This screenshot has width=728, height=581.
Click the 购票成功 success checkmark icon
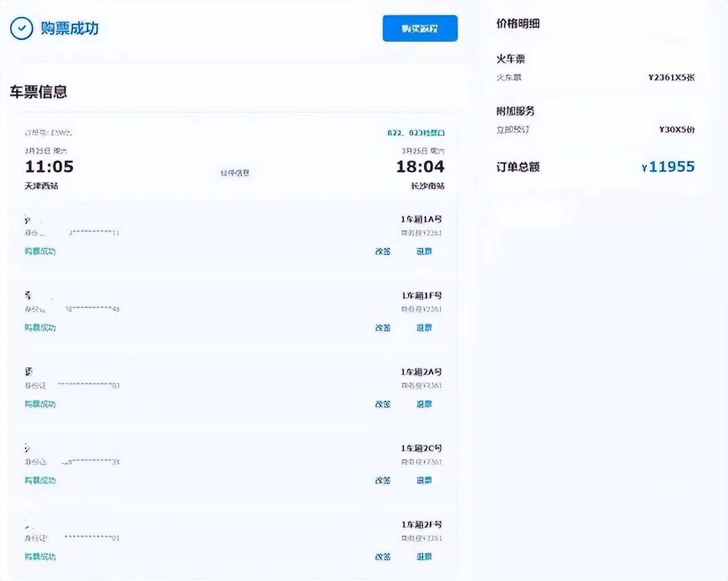tap(22, 28)
